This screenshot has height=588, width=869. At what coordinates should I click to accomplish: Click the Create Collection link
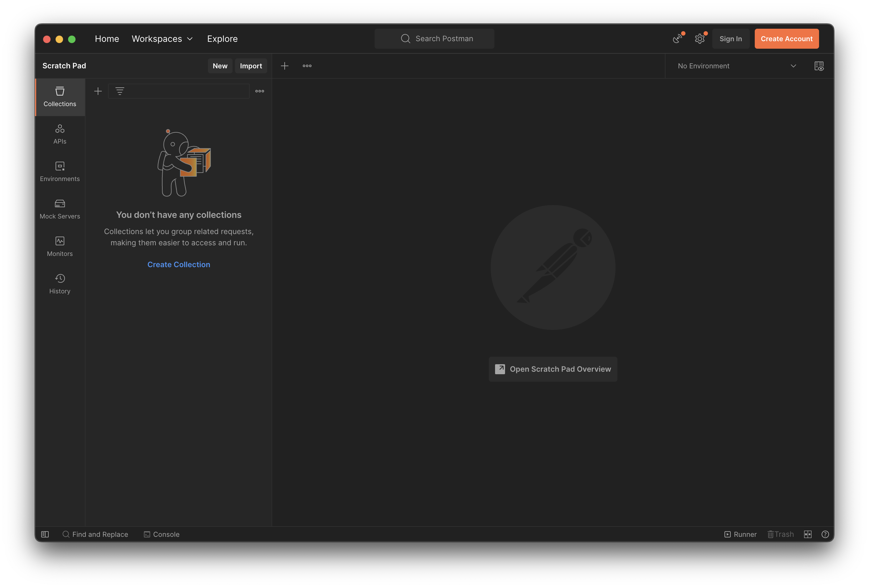point(179,264)
